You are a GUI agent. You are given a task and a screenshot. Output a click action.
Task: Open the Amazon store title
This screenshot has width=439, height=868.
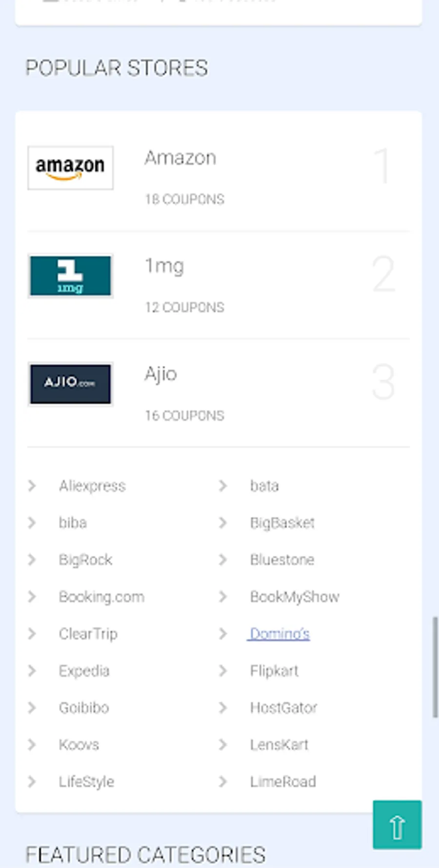pos(180,158)
